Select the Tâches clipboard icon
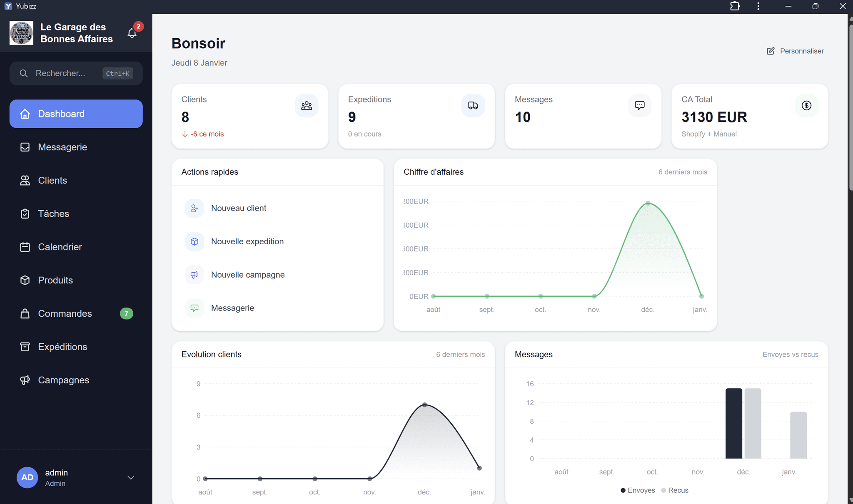The image size is (853, 504). click(25, 214)
